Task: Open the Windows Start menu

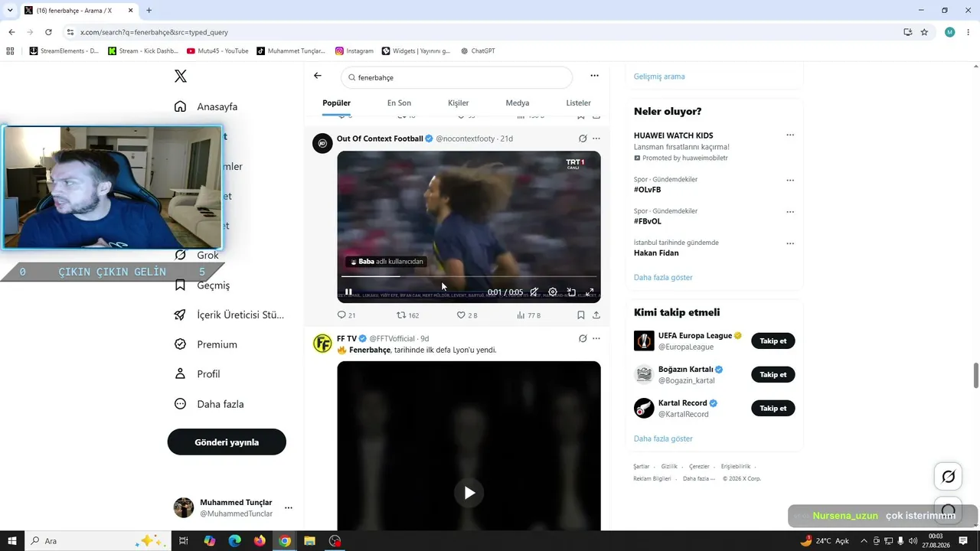Action: coord(12,541)
